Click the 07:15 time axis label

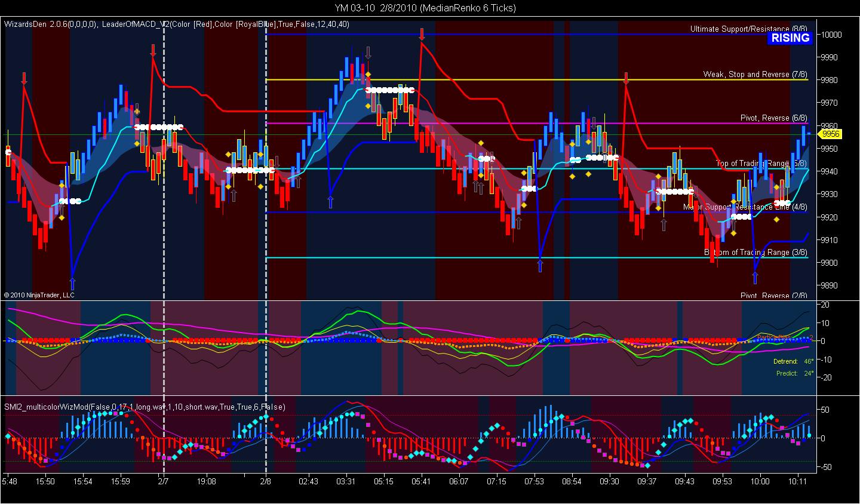pos(496,481)
